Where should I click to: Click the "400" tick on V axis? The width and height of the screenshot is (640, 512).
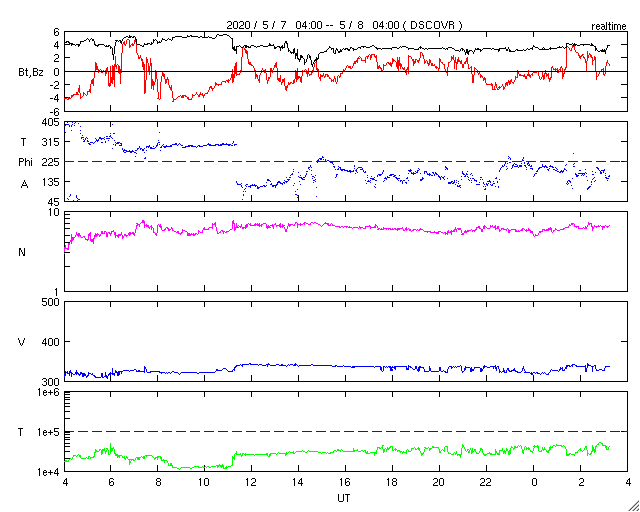tap(51, 342)
